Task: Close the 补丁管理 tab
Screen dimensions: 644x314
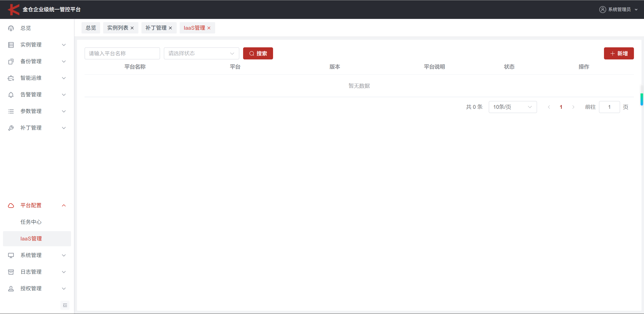Action: click(x=170, y=28)
